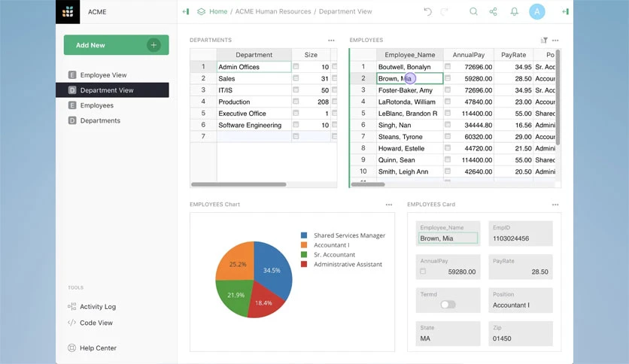Click the Add New button
This screenshot has width=629, height=364.
117,45
